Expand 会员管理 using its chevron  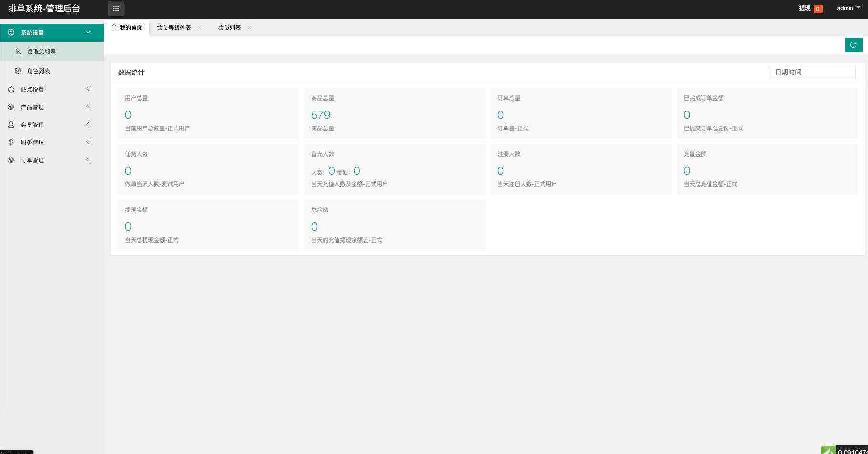[88, 124]
